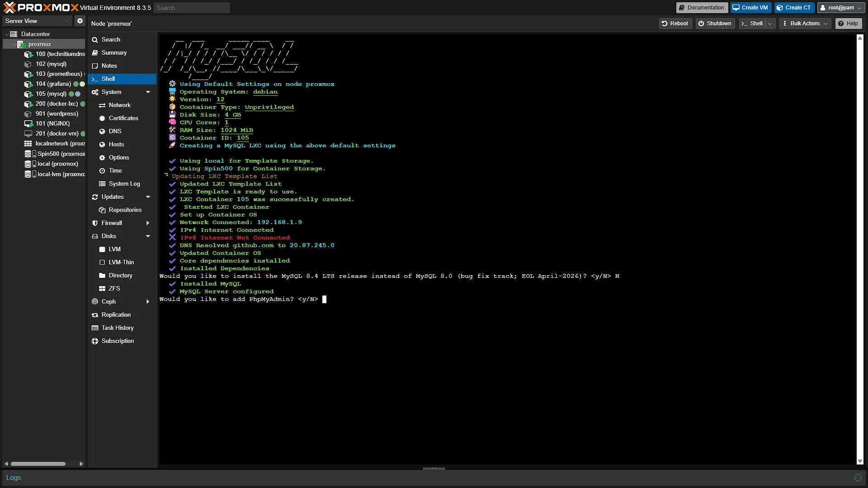Viewport: 868px width, 488px height.
Task: Click the resource tree horizontal scrollbar
Action: pyautogui.click(x=38, y=464)
